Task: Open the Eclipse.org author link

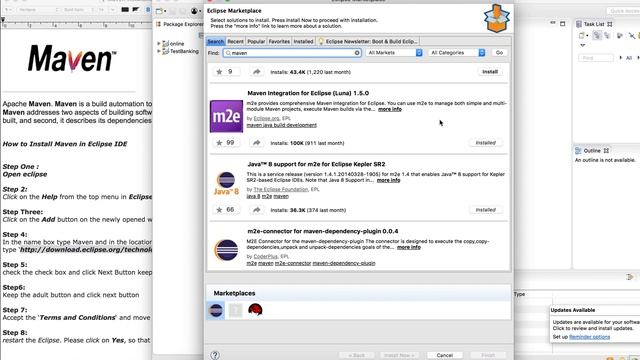Action: pos(267,118)
